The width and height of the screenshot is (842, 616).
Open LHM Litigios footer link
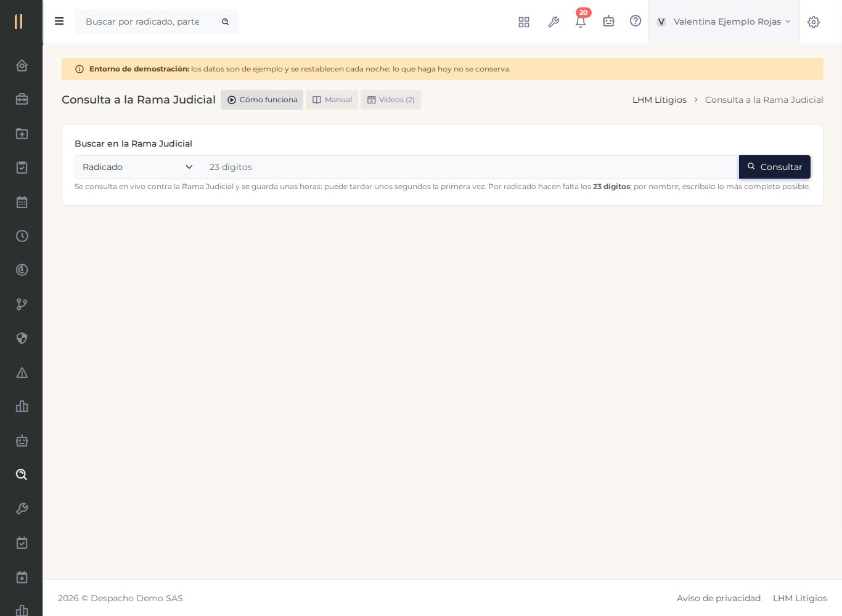(x=800, y=598)
